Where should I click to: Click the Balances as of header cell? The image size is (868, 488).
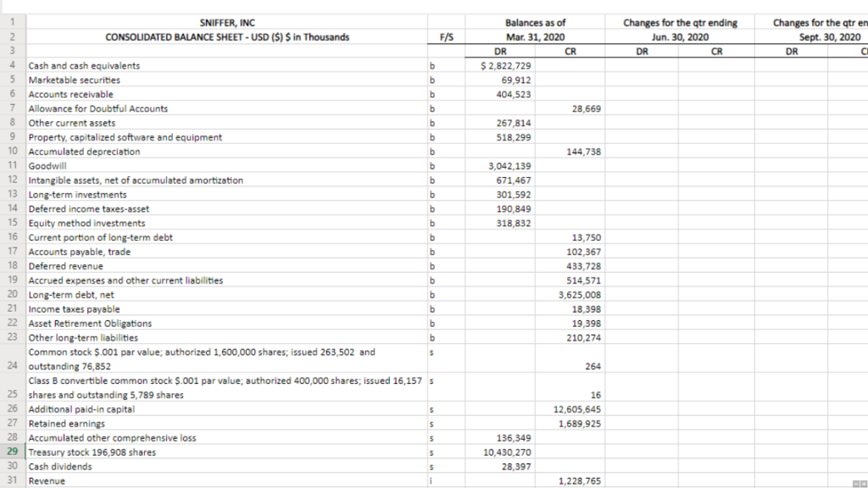(x=536, y=22)
